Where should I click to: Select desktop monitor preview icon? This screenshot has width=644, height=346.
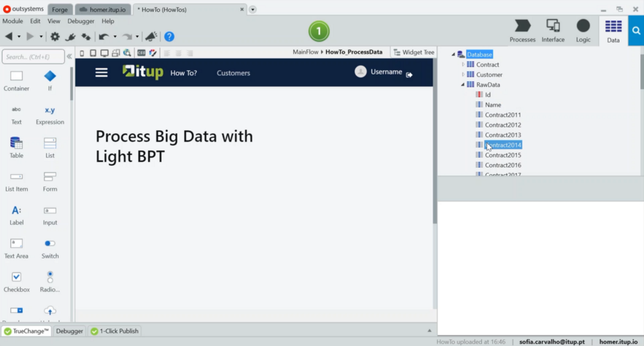point(104,53)
